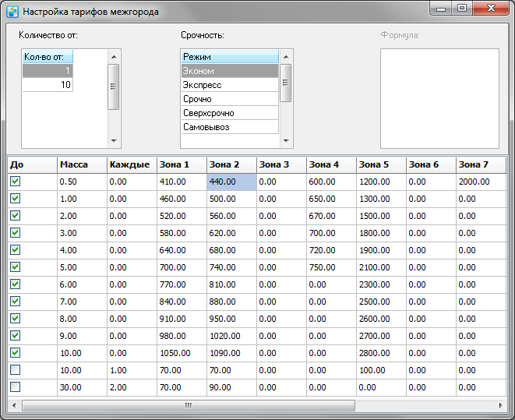
Task: Click the 1090.00 cell in Зона 2
Action: pyautogui.click(x=231, y=353)
